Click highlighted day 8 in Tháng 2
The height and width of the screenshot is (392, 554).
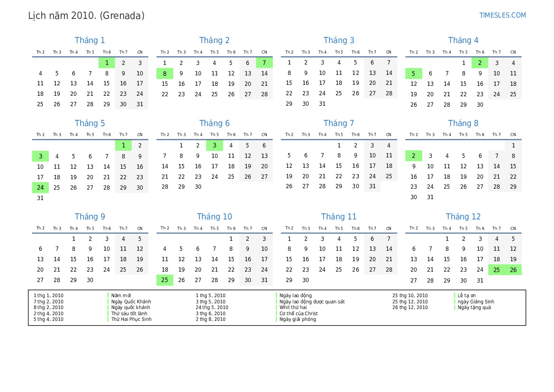[x=164, y=73]
